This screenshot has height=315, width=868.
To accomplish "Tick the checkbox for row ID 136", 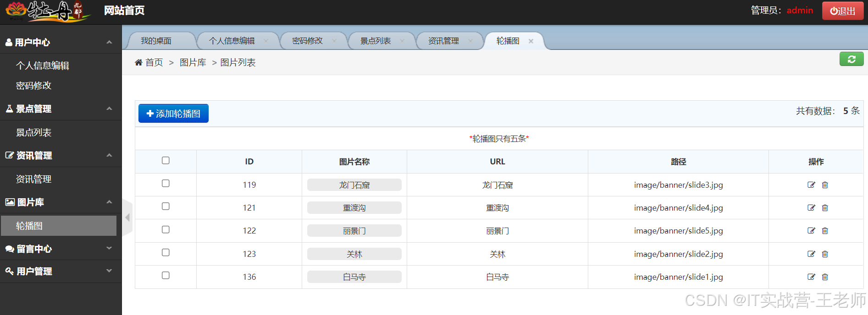I will (166, 275).
